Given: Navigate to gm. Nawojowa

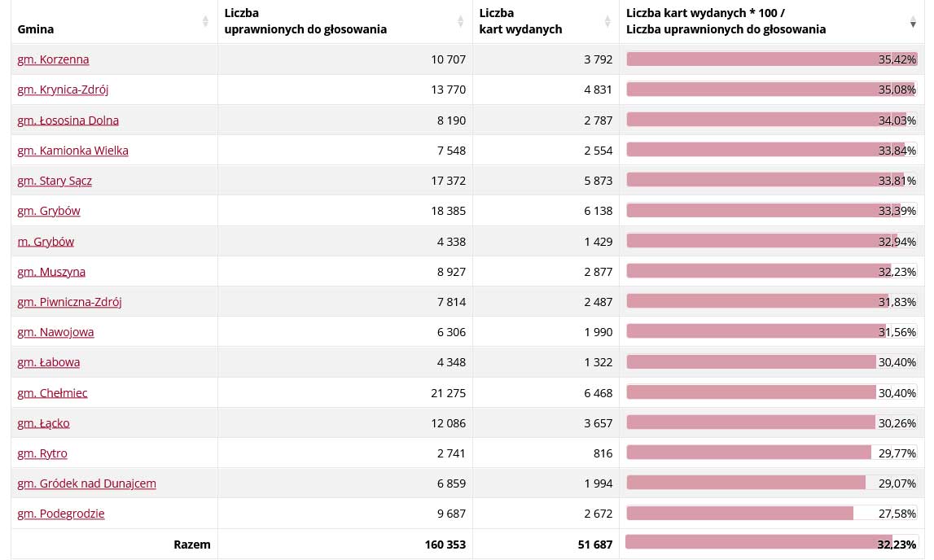Looking at the screenshot, I should [55, 332].
